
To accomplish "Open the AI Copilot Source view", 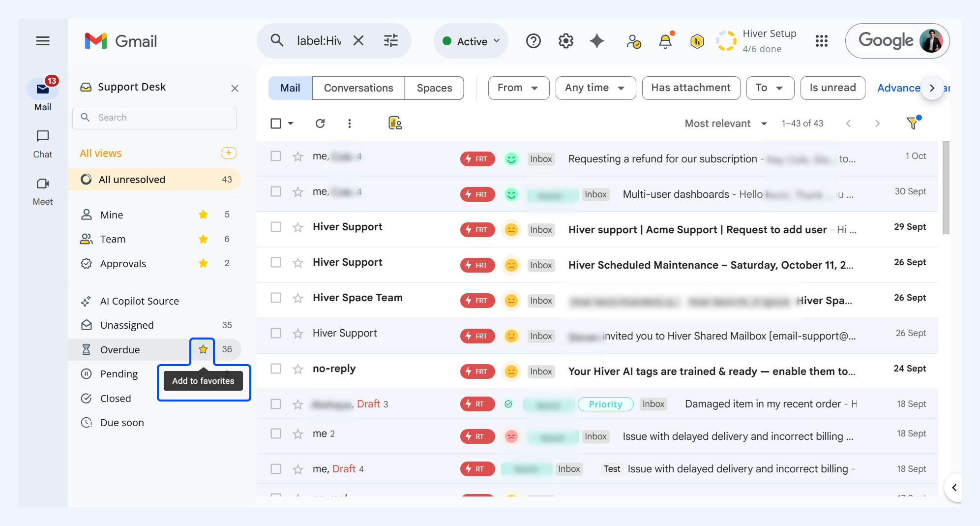I will [155, 301].
